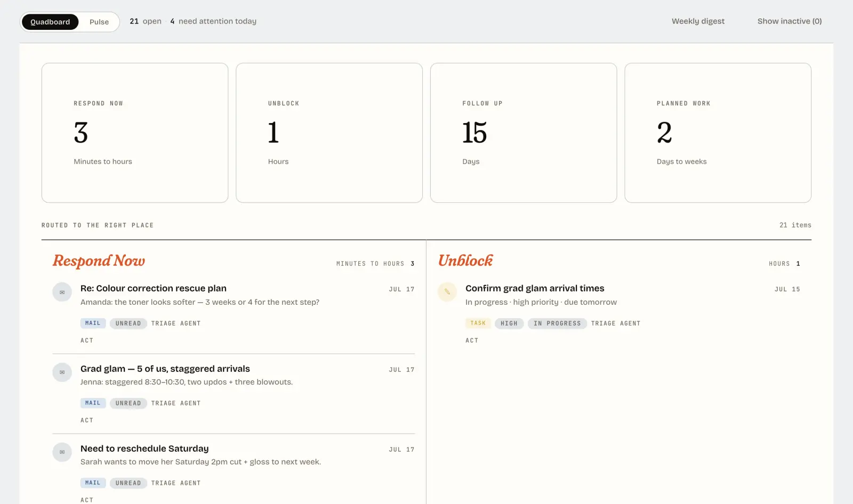This screenshot has height=504, width=853.
Task: Click the mail icon for Colour correction rescue plan
Action: pos(62,292)
